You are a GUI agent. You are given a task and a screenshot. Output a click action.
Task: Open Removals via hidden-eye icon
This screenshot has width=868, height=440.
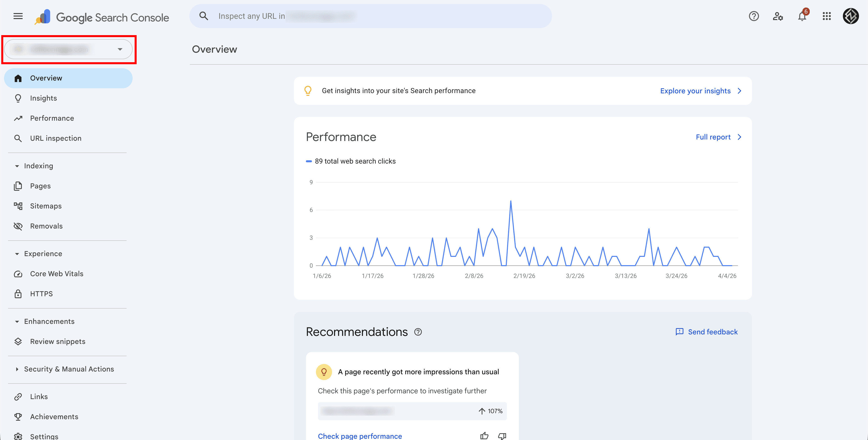coord(18,226)
